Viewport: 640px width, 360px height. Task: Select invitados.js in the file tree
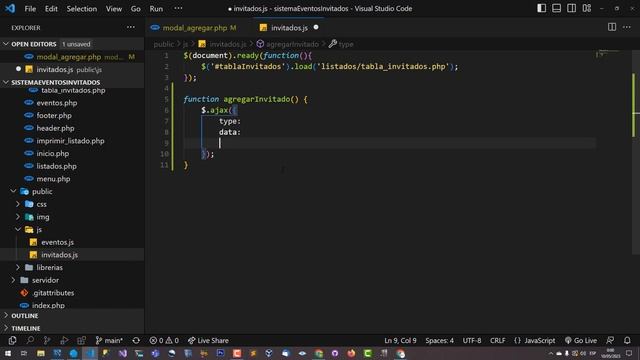pyautogui.click(x=59, y=255)
